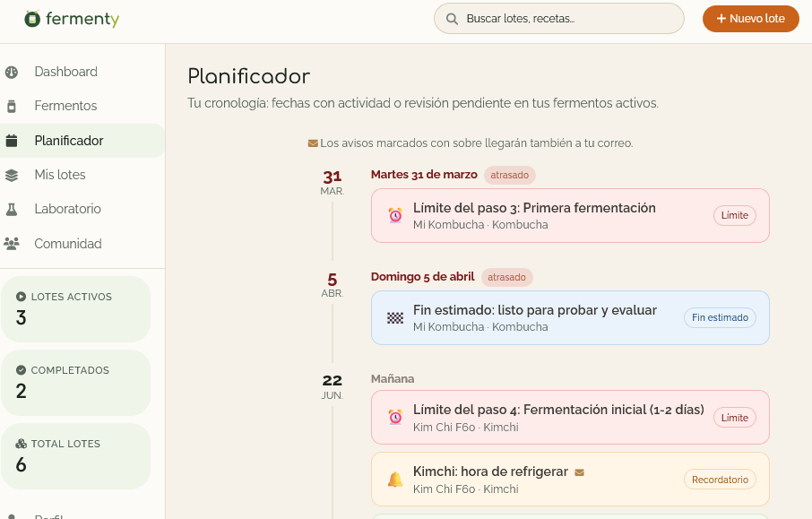
Task: Click the bell icon on Kimchi refrigerar reminder
Action: point(395,480)
